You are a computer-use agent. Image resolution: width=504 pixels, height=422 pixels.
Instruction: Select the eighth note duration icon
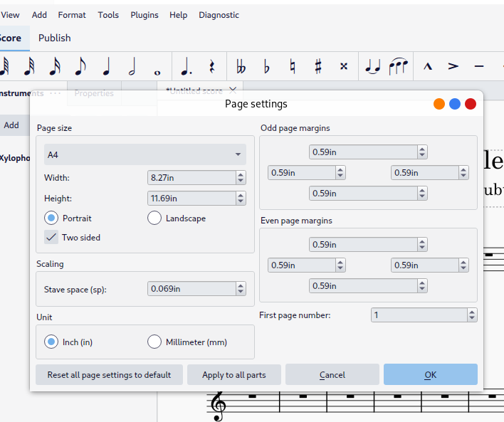tap(80, 66)
